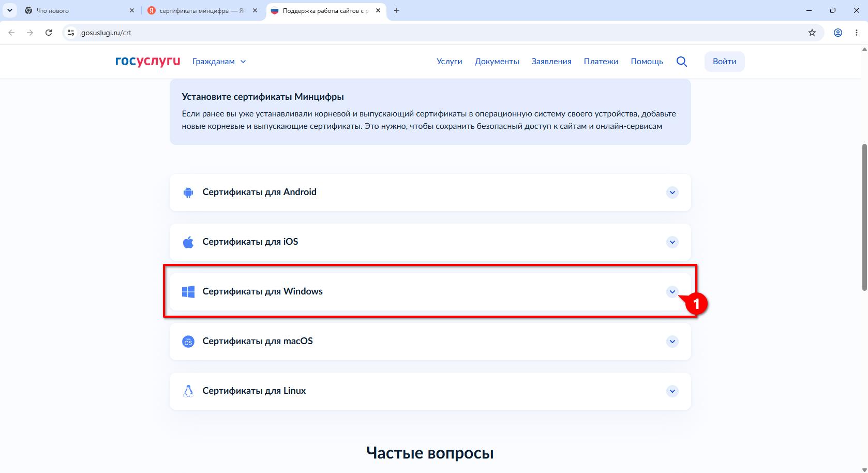Select the 'Поддержка работы сайтов' tab
The width and height of the screenshot is (868, 473).
[326, 10]
